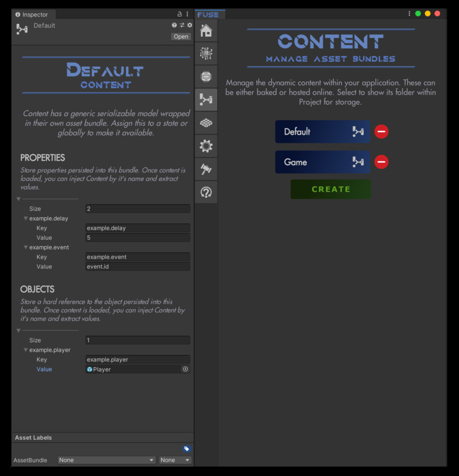Viewport: 459px width, 476px height.
Task: Select the Game content bundle button
Action: 322,162
